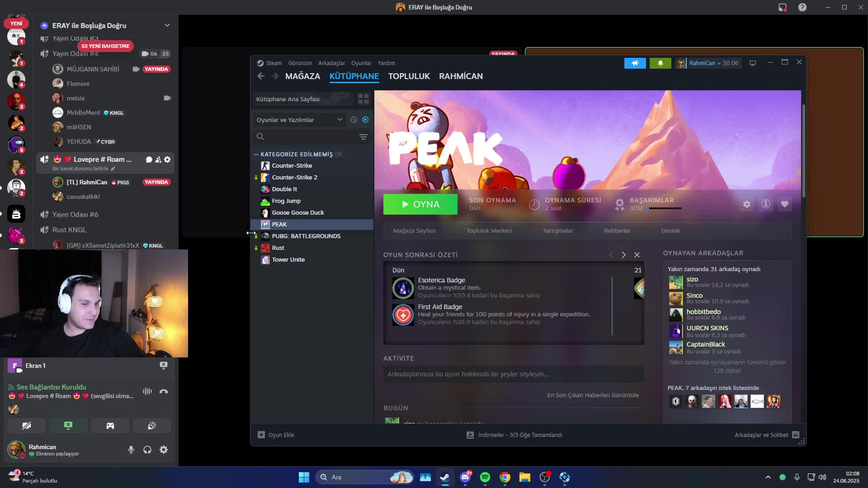
Task: Collapse the KATEGORİZE EDİLMEMİŞ group
Action: [x=256, y=154]
